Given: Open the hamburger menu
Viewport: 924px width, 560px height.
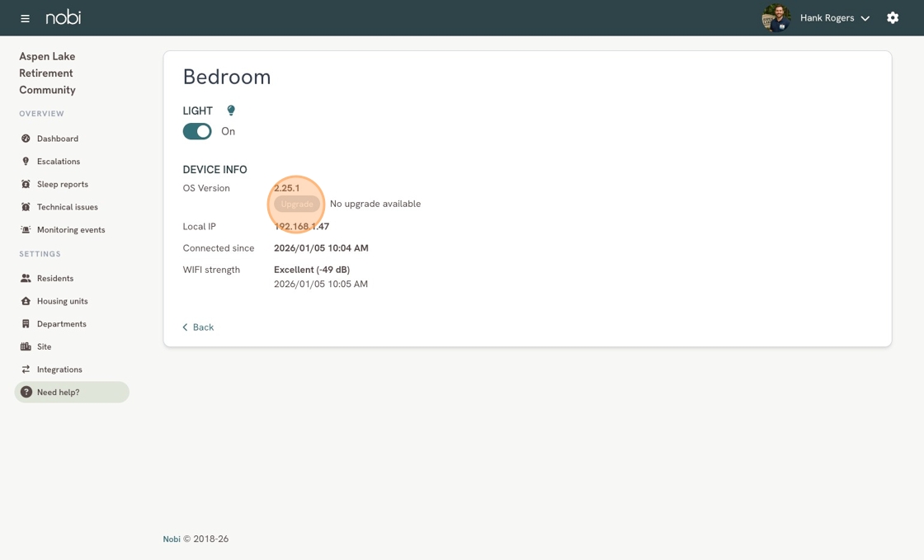Looking at the screenshot, I should pyautogui.click(x=25, y=18).
